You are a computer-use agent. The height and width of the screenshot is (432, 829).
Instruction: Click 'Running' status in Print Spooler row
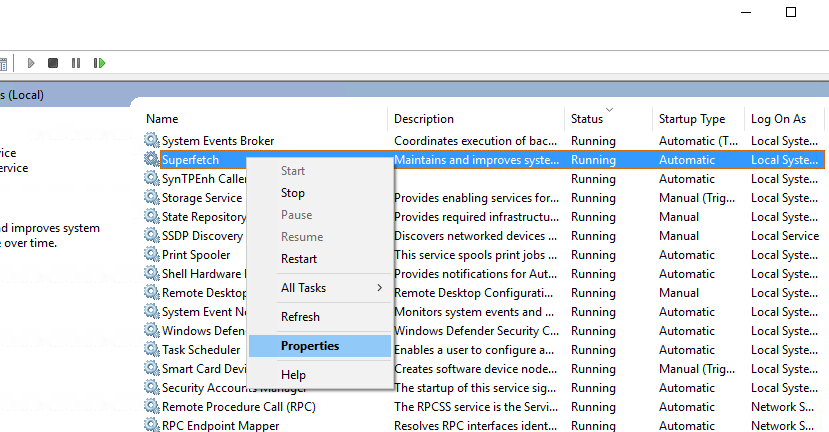[593, 255]
